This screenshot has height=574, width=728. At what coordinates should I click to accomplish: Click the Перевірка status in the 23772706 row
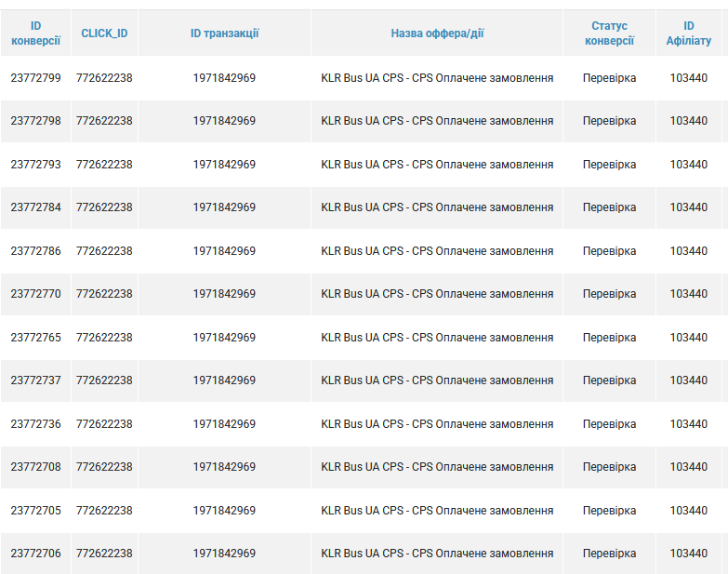click(x=609, y=554)
